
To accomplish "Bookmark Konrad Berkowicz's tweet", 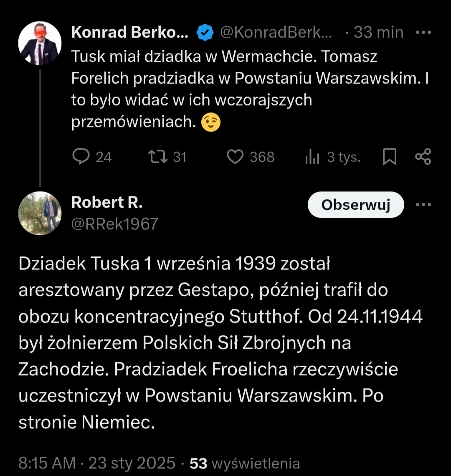I will pyautogui.click(x=389, y=157).
